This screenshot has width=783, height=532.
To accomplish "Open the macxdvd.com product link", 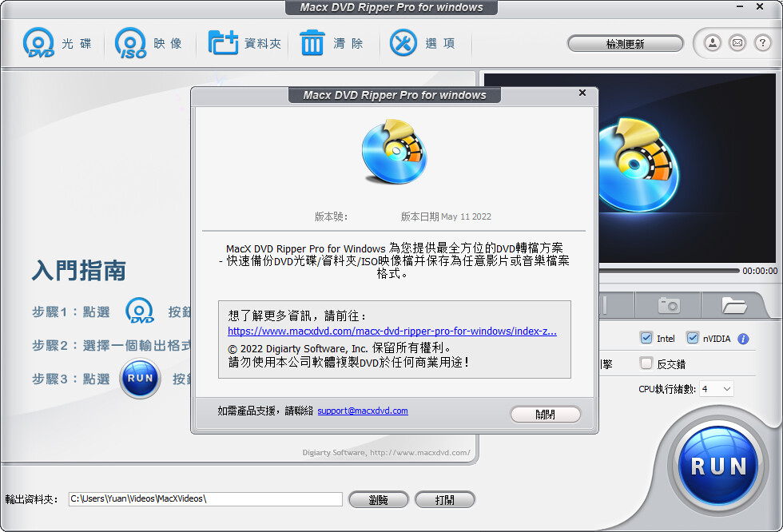I will pos(391,331).
